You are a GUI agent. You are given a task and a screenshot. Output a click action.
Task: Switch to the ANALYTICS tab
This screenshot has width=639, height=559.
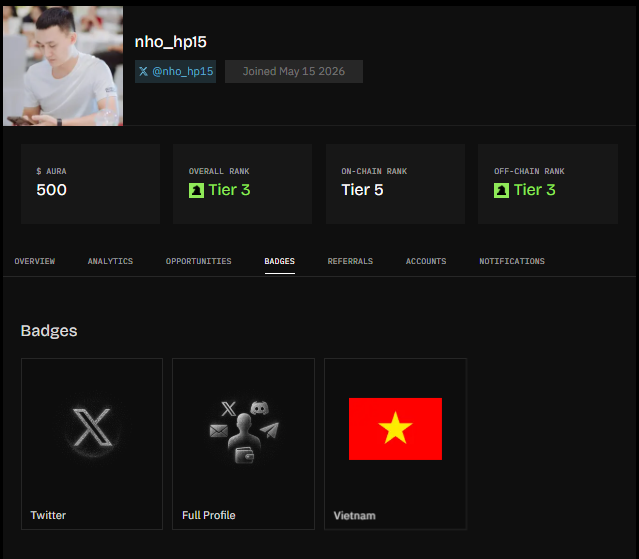click(x=110, y=261)
